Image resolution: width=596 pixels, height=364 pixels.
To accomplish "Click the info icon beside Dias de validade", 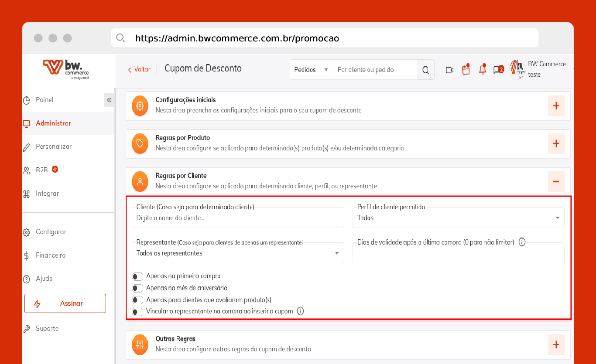I will [x=522, y=242].
